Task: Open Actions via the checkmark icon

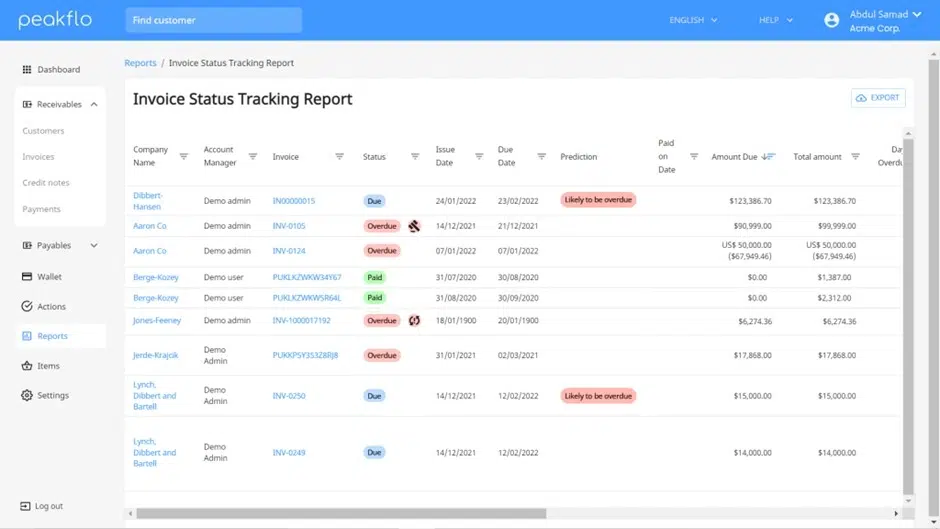Action: pos(26,306)
